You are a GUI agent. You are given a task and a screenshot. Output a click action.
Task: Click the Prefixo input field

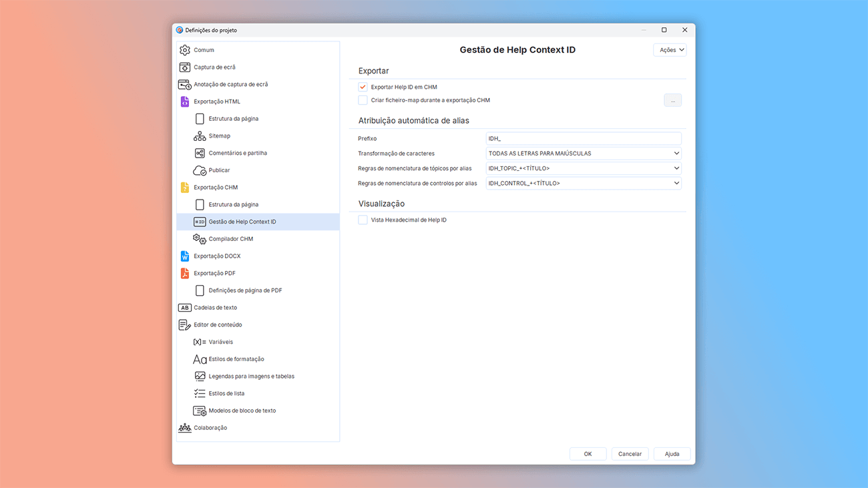pyautogui.click(x=583, y=139)
